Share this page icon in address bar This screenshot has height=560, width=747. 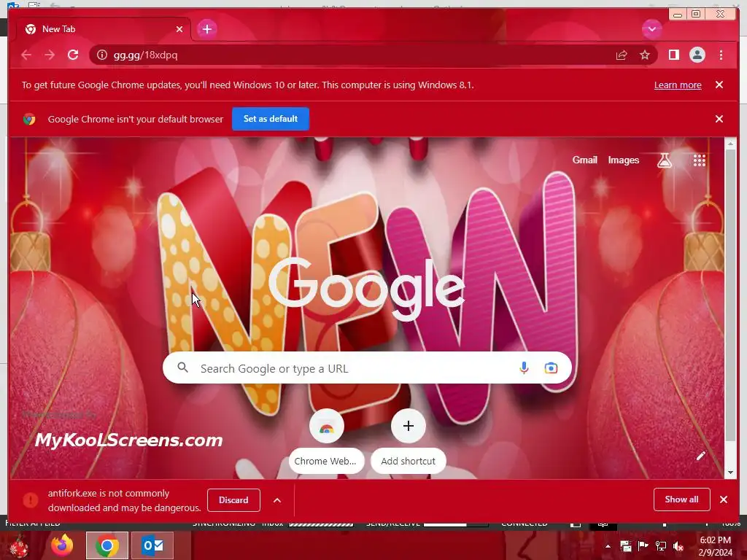pos(622,55)
